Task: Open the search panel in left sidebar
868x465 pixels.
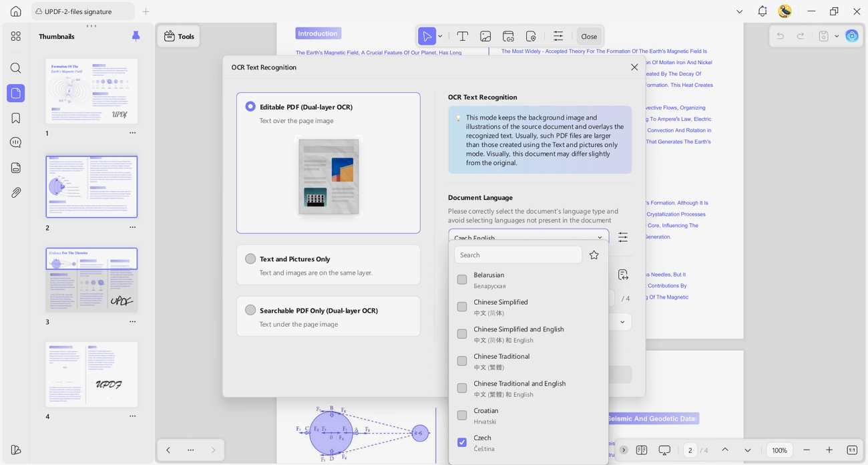Action: [x=15, y=68]
